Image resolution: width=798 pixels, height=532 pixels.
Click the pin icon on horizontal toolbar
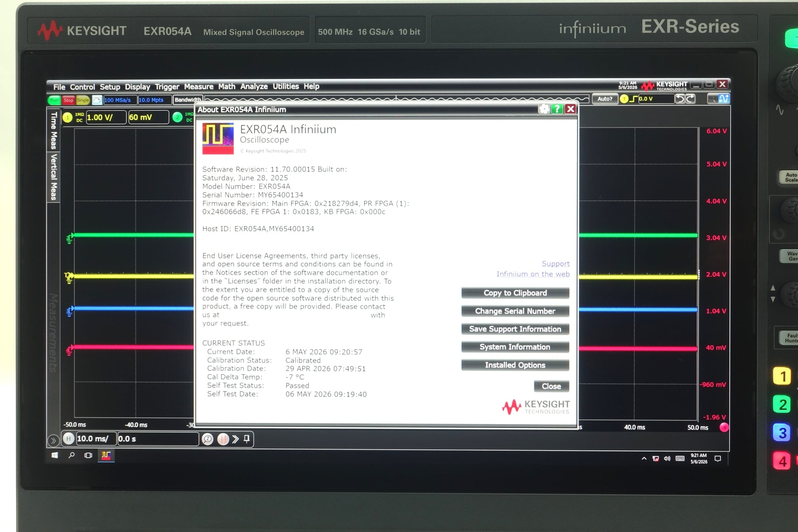pyautogui.click(x=247, y=439)
